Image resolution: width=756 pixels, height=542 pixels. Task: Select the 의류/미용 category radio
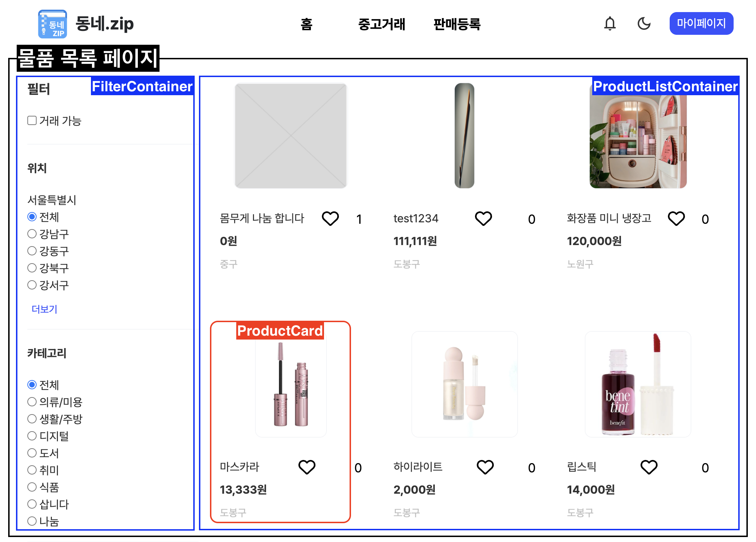click(x=32, y=402)
